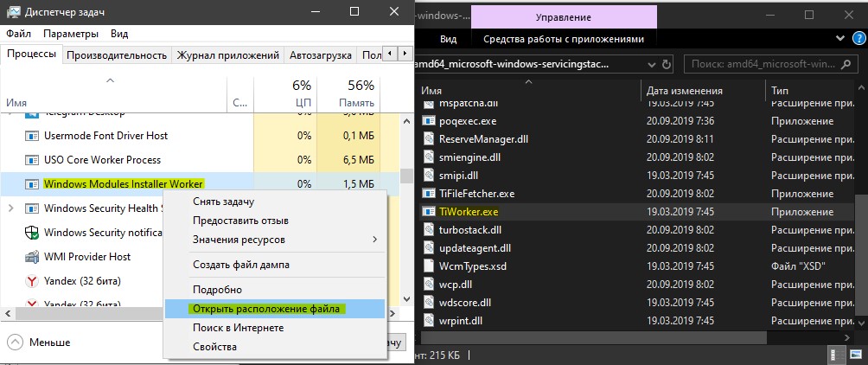Screen dimensions: 868x365
Task: Sort processes by Память column header
Action: [348, 94]
